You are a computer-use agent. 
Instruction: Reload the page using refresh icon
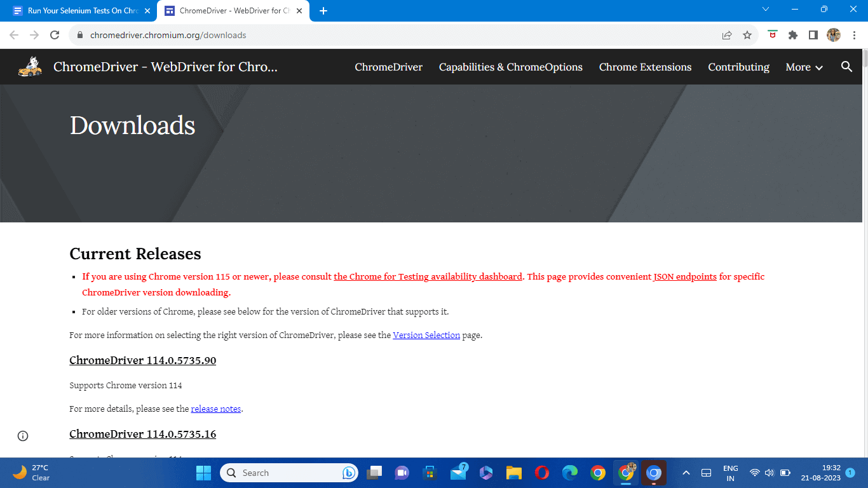[55, 36]
